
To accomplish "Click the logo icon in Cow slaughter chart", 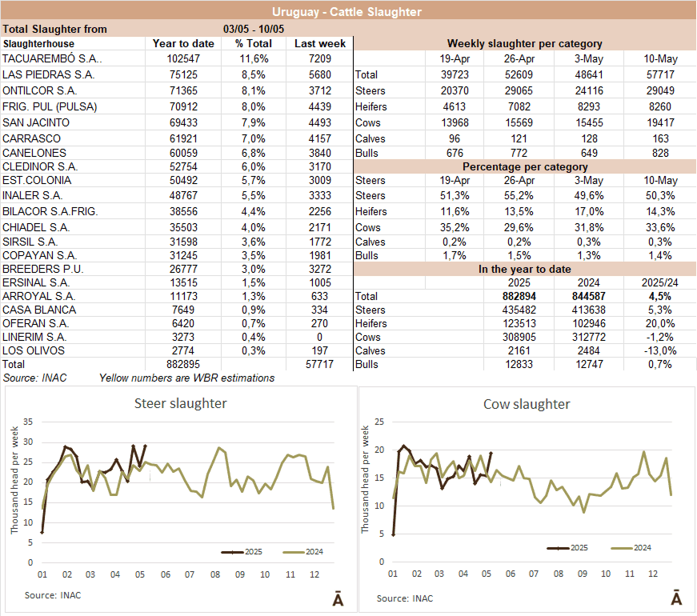I will (x=676, y=598).
